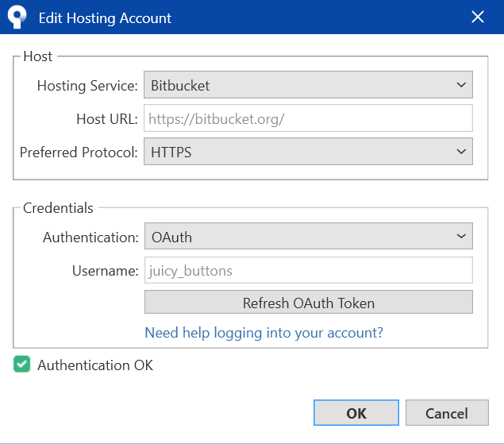Click the Edit Hosting Account title text

(105, 18)
